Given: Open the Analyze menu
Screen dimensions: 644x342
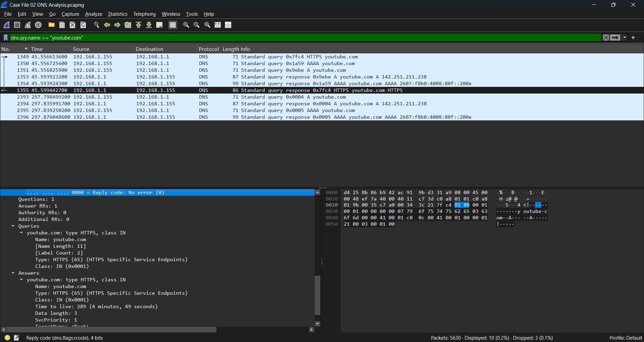Looking at the screenshot, I should click(94, 14).
